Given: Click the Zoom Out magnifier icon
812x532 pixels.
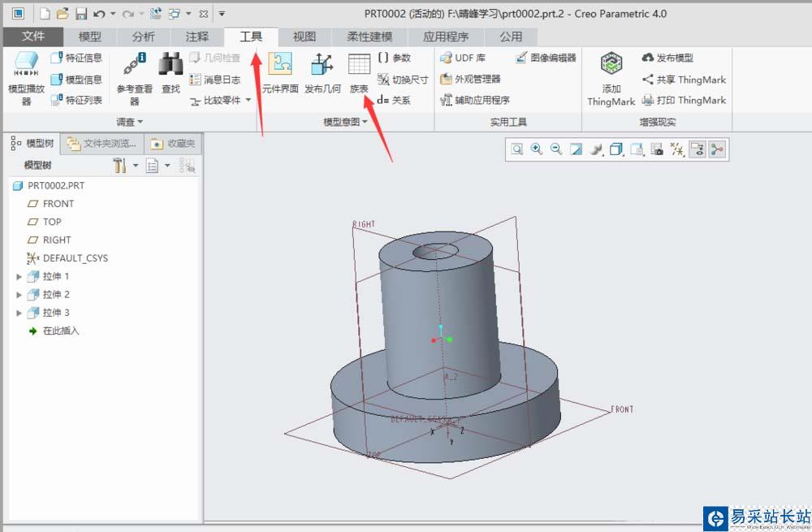Looking at the screenshot, I should tap(556, 149).
